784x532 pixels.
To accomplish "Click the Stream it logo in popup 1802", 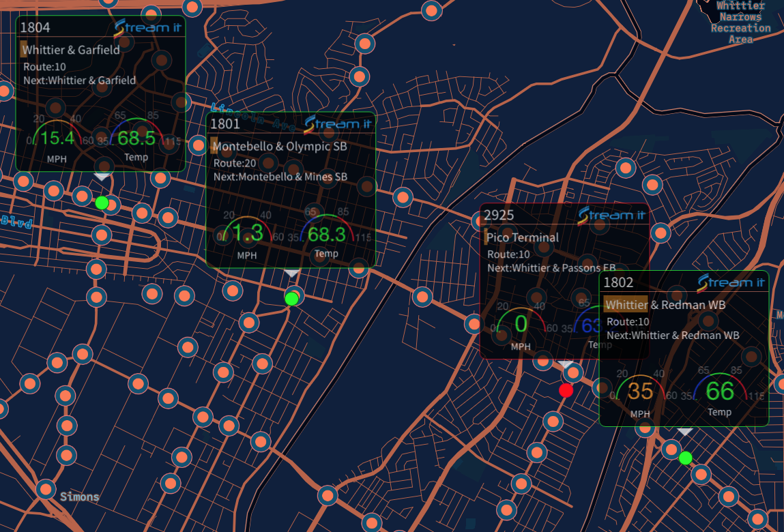I will point(731,283).
